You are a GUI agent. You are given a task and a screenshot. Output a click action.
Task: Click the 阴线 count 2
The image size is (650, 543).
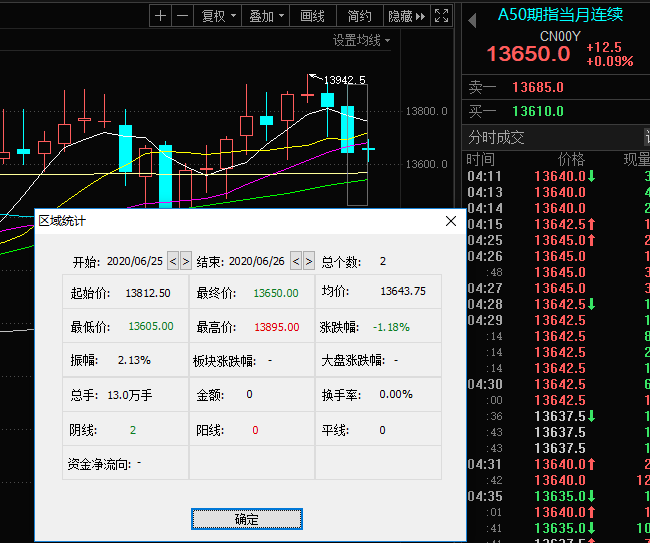click(133, 430)
